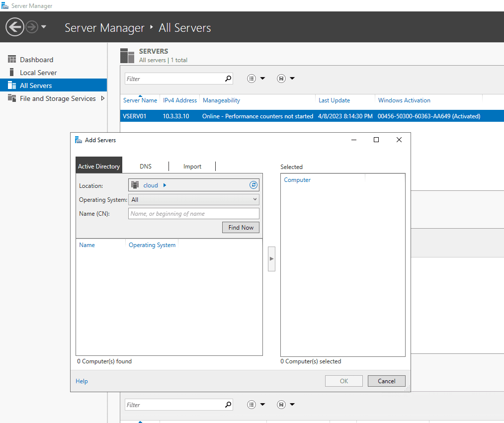Expand the arrow next to cloud in Location
This screenshot has width=504, height=423.
pyautogui.click(x=165, y=185)
